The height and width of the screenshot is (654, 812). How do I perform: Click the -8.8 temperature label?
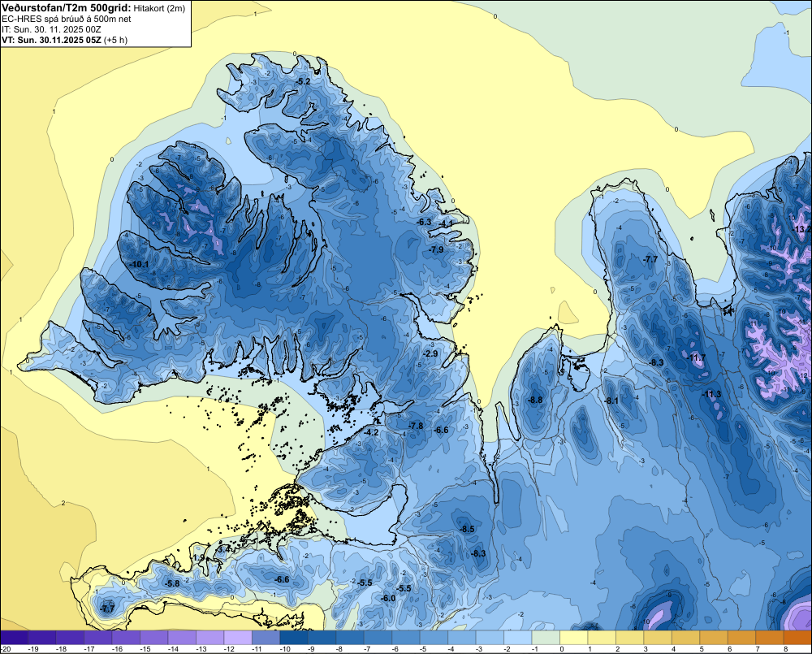535,400
